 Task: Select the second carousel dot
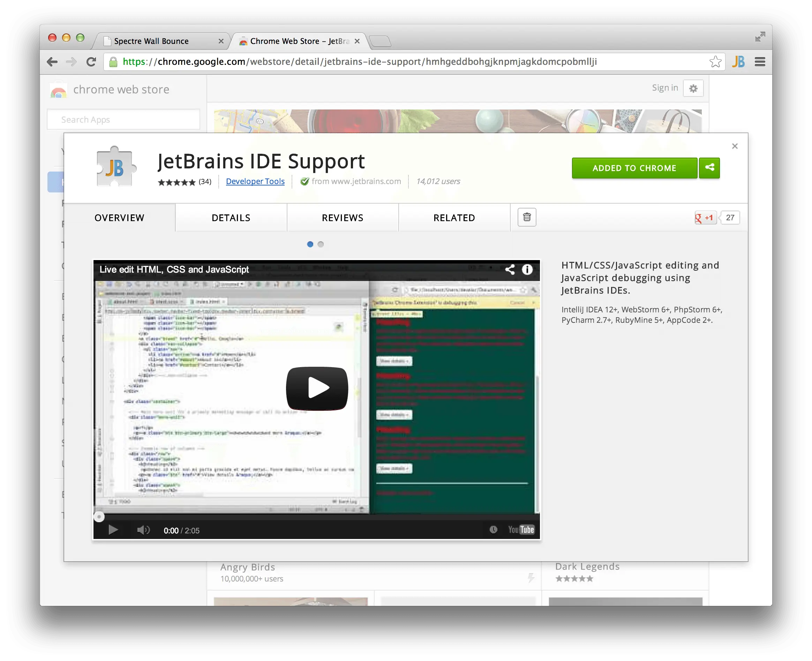click(x=321, y=244)
